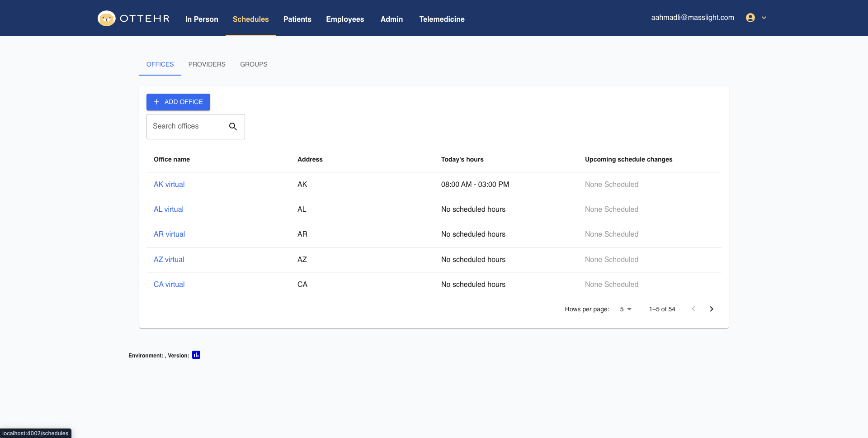Click the version chart icon in footer
Viewport: 868px width, 438px height.
tap(196, 355)
